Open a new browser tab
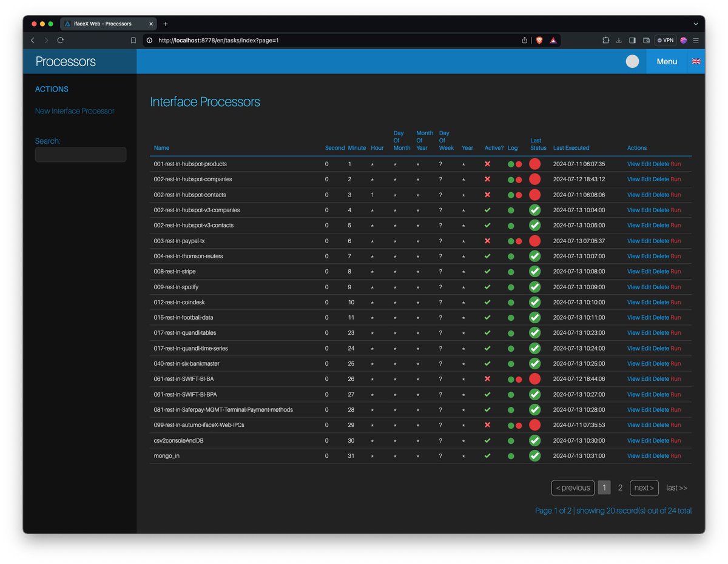Image resolution: width=728 pixels, height=564 pixels. pos(165,24)
